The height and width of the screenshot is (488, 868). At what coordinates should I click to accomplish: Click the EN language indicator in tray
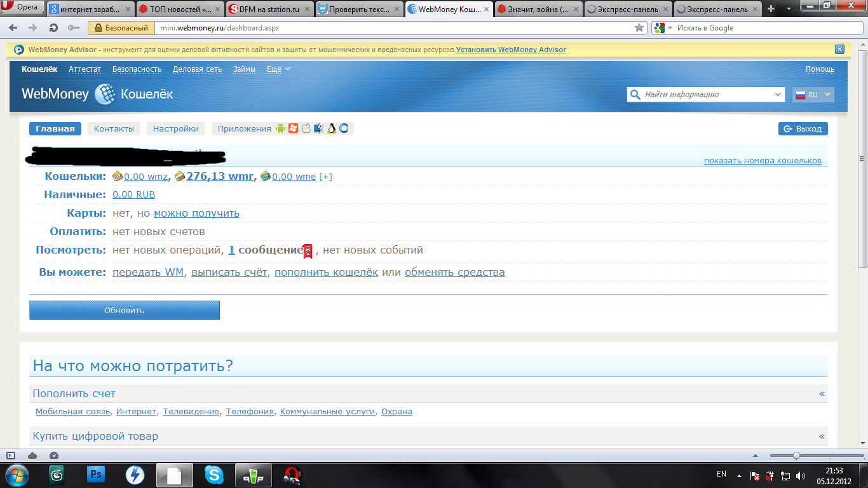[721, 474]
